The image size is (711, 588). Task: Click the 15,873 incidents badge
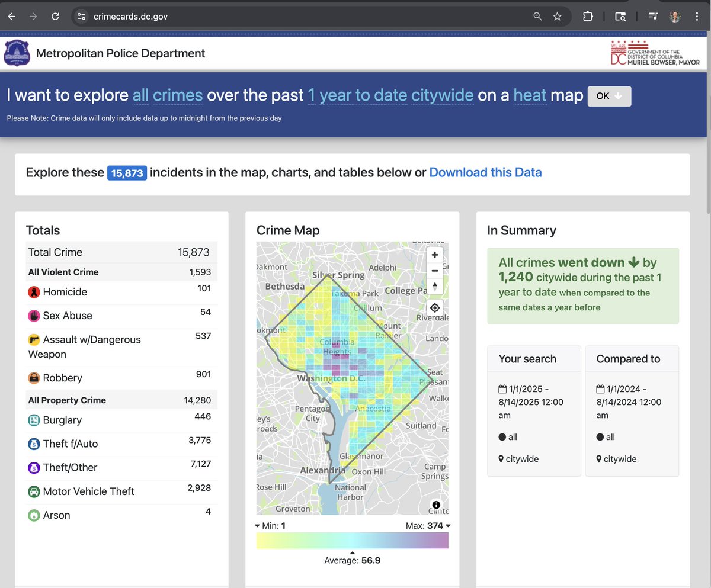click(127, 173)
